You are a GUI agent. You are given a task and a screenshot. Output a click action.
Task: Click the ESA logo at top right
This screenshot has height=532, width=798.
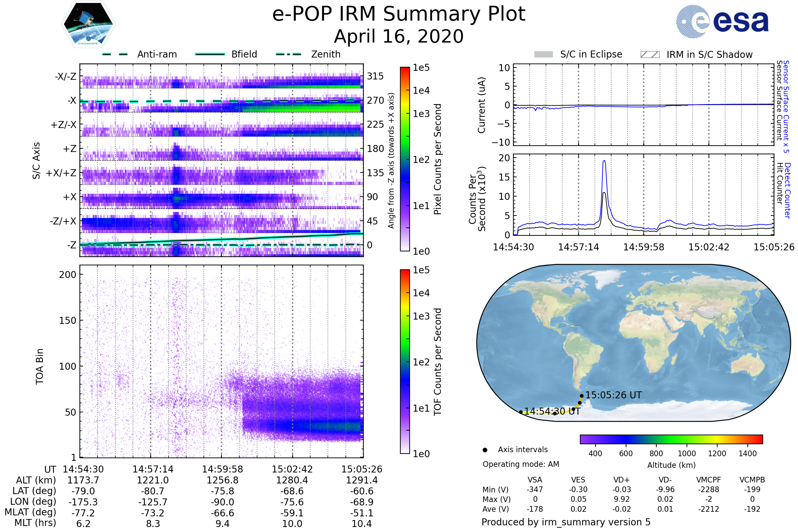point(722,21)
